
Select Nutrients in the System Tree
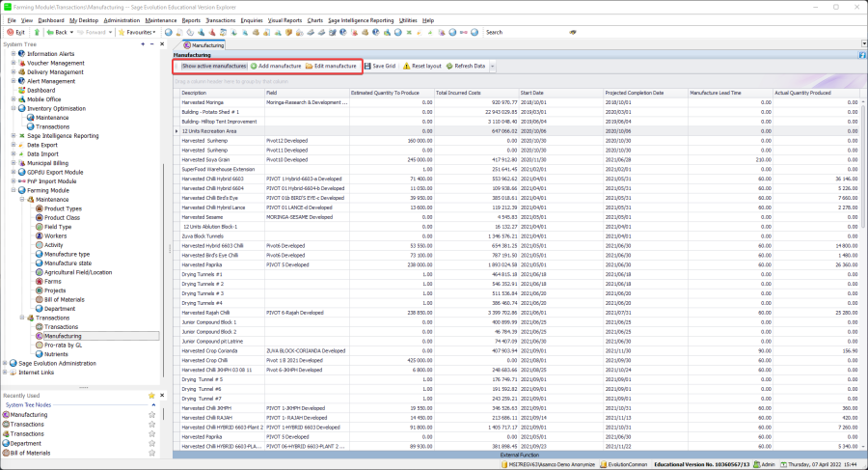pos(58,354)
